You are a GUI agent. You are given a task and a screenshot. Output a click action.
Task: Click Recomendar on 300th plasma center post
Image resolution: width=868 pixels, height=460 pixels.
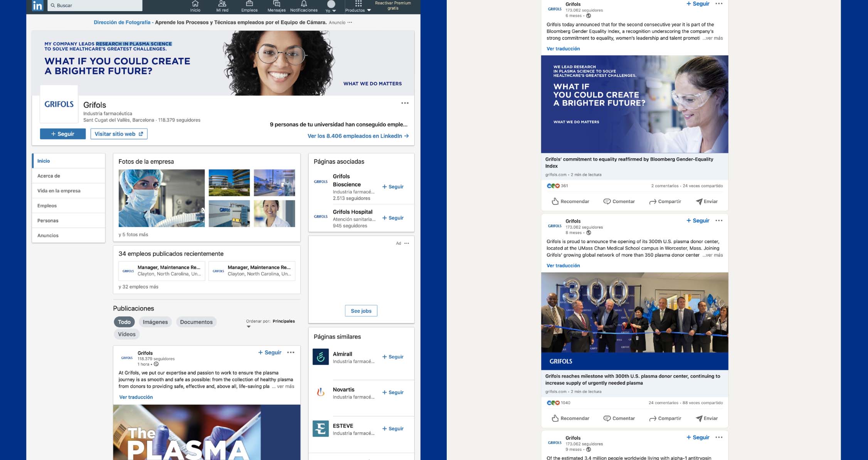click(x=570, y=418)
